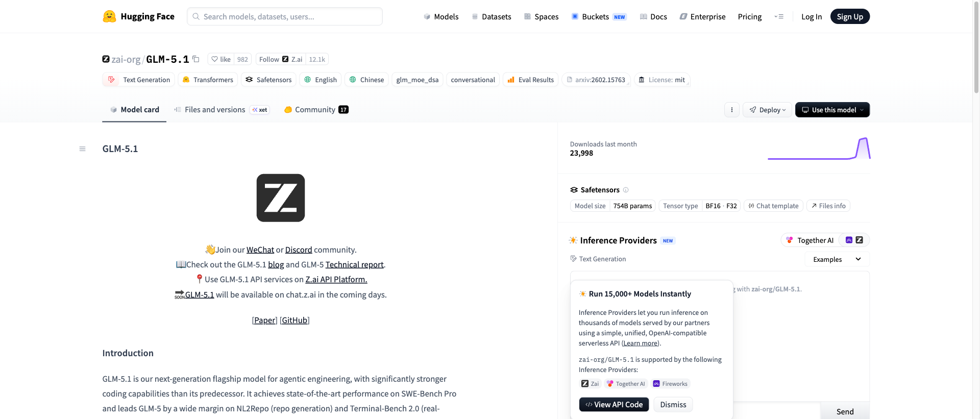980x419 pixels.
Task: Open the Technical report link
Action: [x=354, y=264]
